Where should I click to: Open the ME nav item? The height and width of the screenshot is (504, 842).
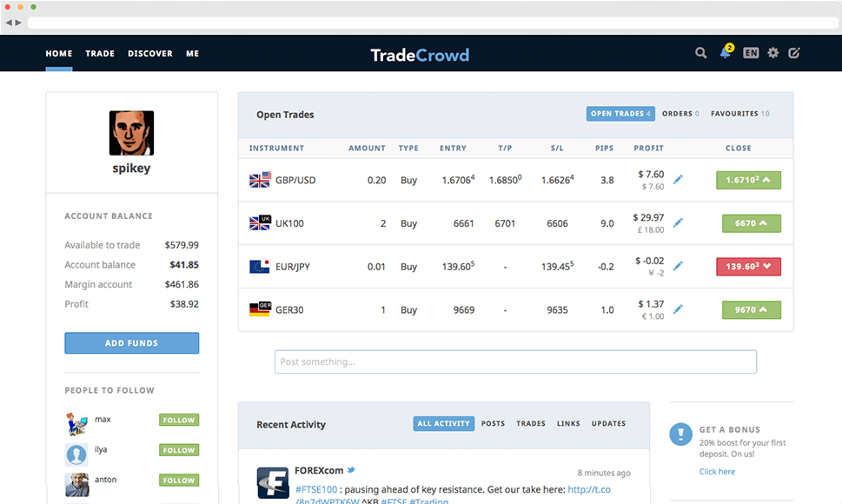[x=192, y=54]
